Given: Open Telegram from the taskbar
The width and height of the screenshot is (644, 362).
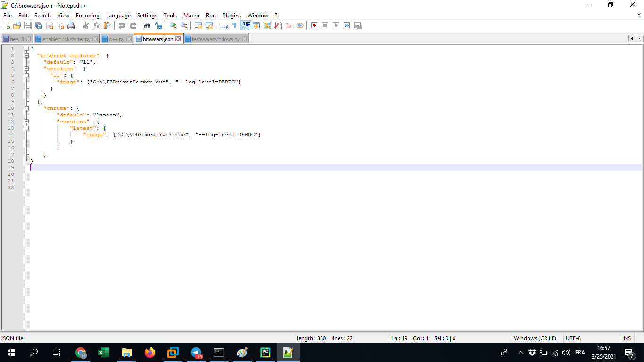Looking at the screenshot, I should click(196, 352).
